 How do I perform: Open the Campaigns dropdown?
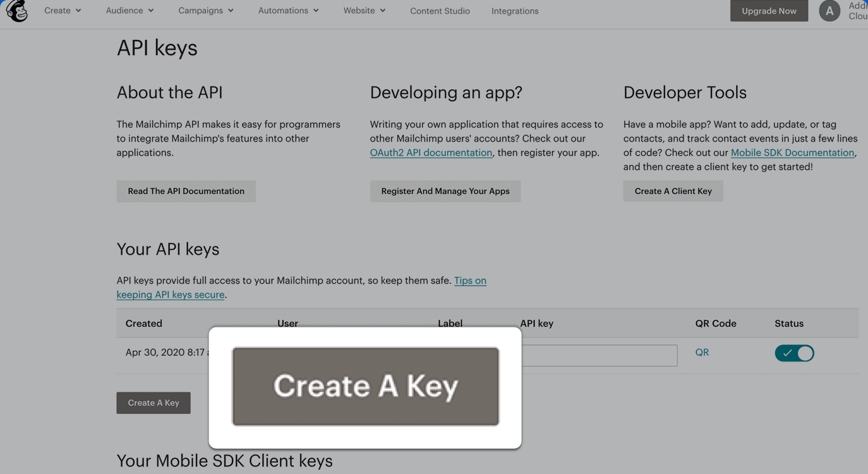pyautogui.click(x=206, y=11)
